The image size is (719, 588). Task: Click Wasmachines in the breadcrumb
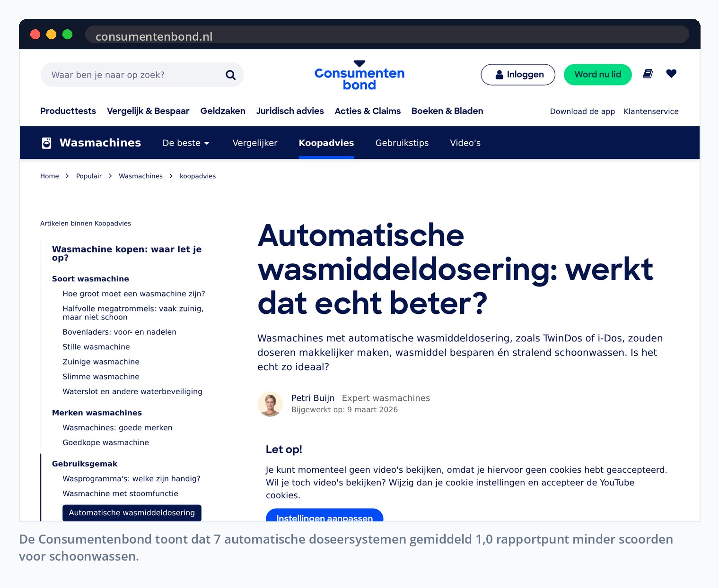(140, 176)
